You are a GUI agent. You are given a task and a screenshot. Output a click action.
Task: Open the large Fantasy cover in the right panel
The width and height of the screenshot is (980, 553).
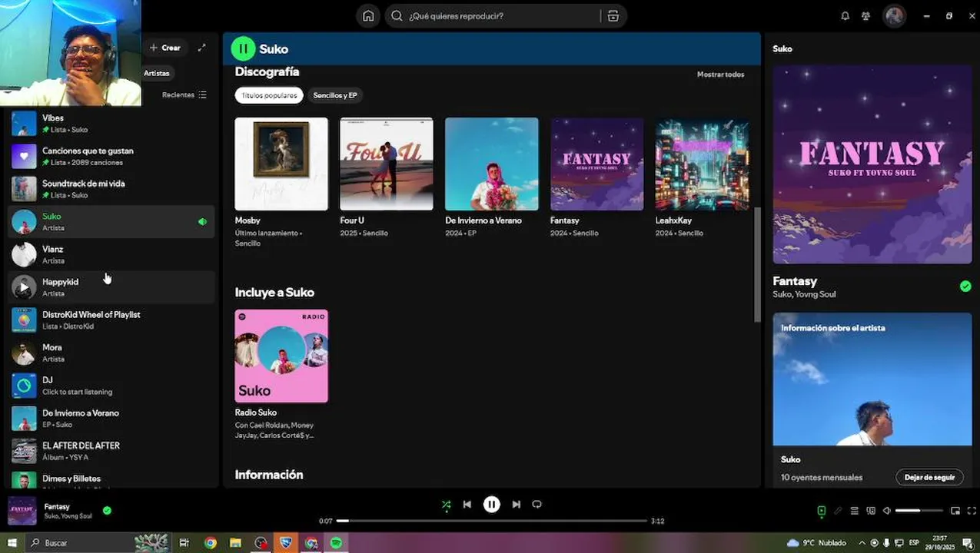[872, 164]
